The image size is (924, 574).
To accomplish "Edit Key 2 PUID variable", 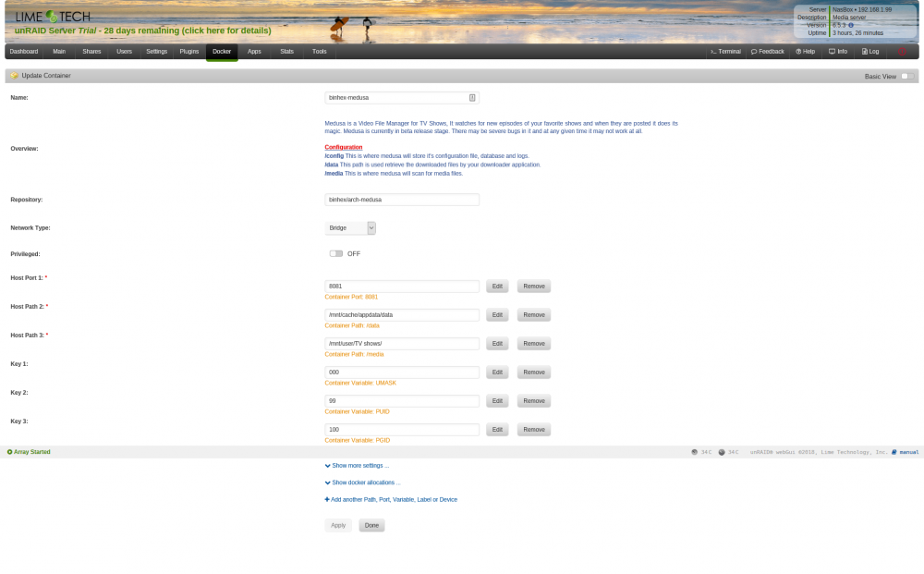I will coord(497,401).
